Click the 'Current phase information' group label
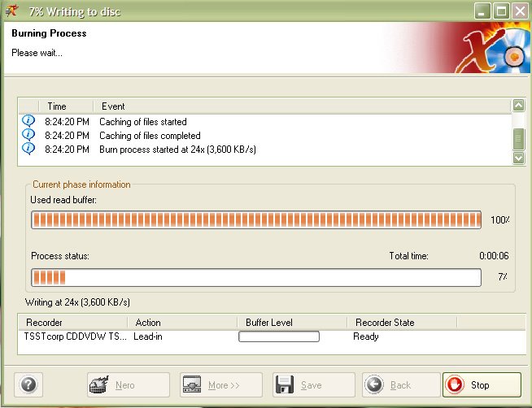This screenshot has width=532, height=408. (81, 184)
